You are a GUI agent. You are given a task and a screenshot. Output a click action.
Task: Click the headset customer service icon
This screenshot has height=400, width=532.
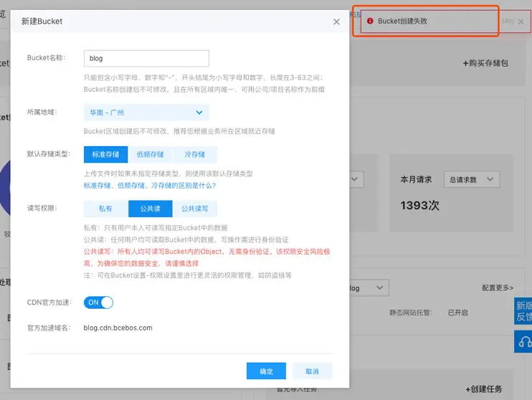coord(523,342)
